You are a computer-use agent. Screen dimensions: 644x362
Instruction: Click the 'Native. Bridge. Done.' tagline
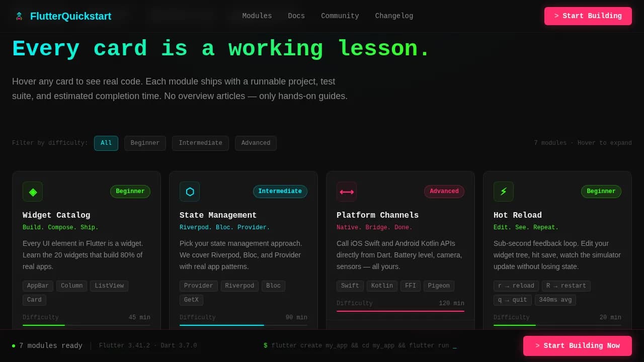374,228
